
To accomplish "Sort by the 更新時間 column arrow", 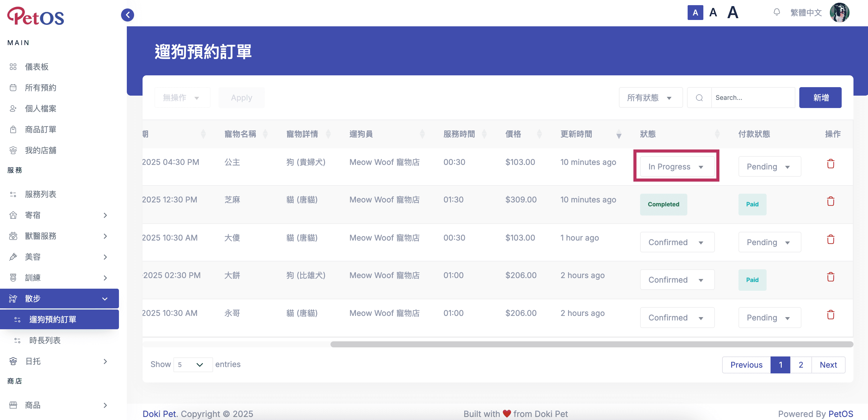I will pyautogui.click(x=619, y=134).
